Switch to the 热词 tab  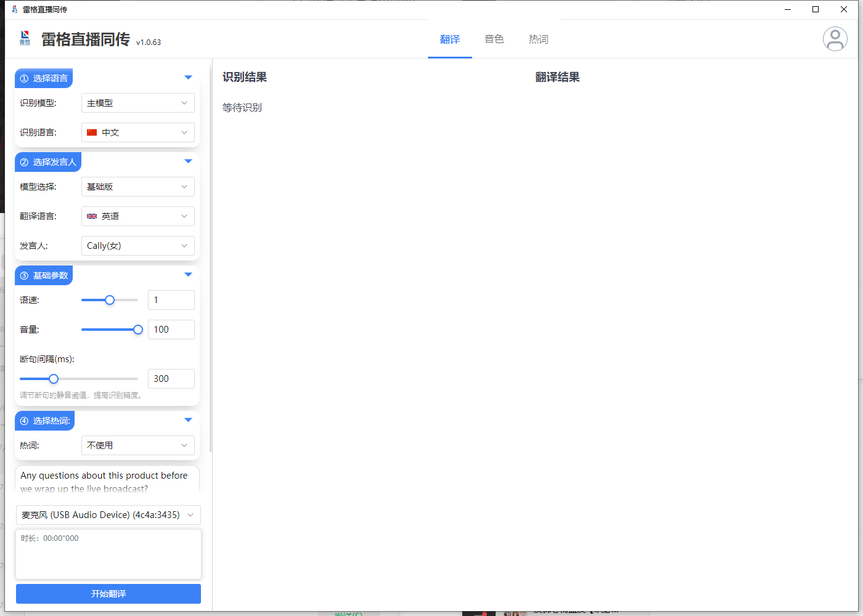538,39
